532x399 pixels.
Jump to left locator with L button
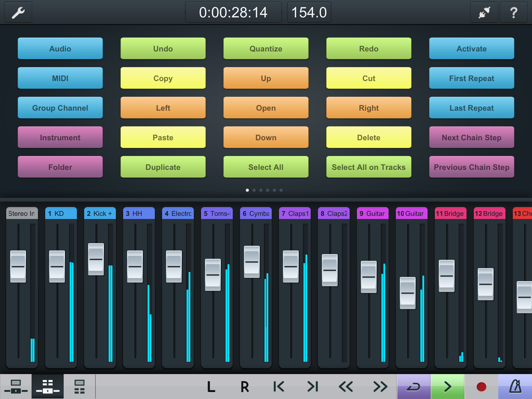click(x=211, y=387)
